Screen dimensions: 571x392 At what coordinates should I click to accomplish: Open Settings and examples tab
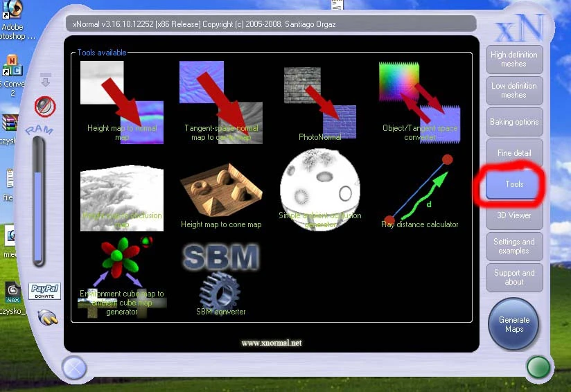coord(514,247)
